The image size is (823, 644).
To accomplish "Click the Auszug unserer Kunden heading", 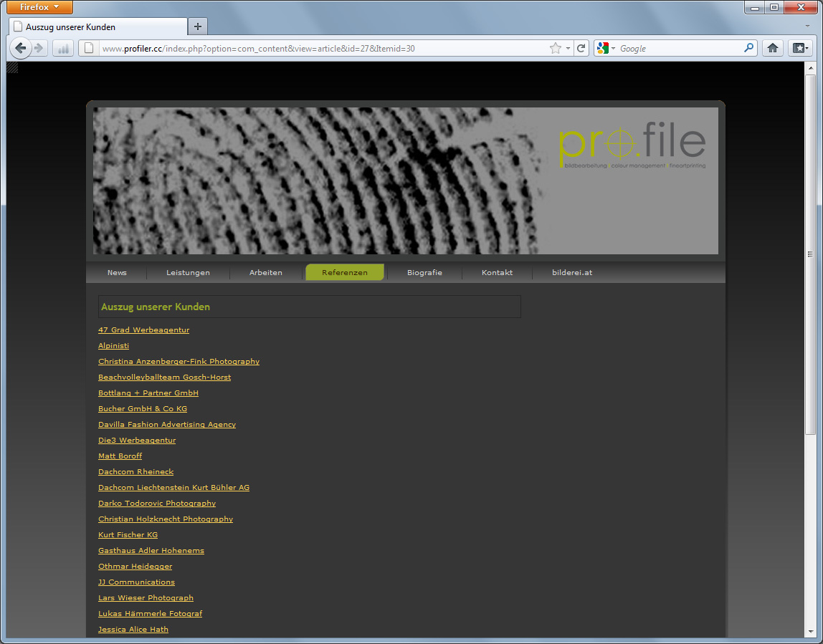I will pyautogui.click(x=156, y=307).
